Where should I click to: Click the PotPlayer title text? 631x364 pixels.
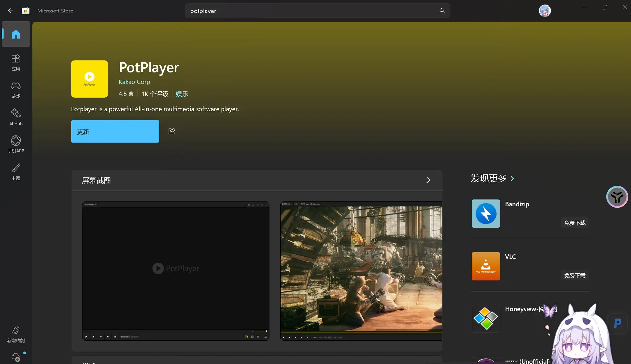coord(149,67)
